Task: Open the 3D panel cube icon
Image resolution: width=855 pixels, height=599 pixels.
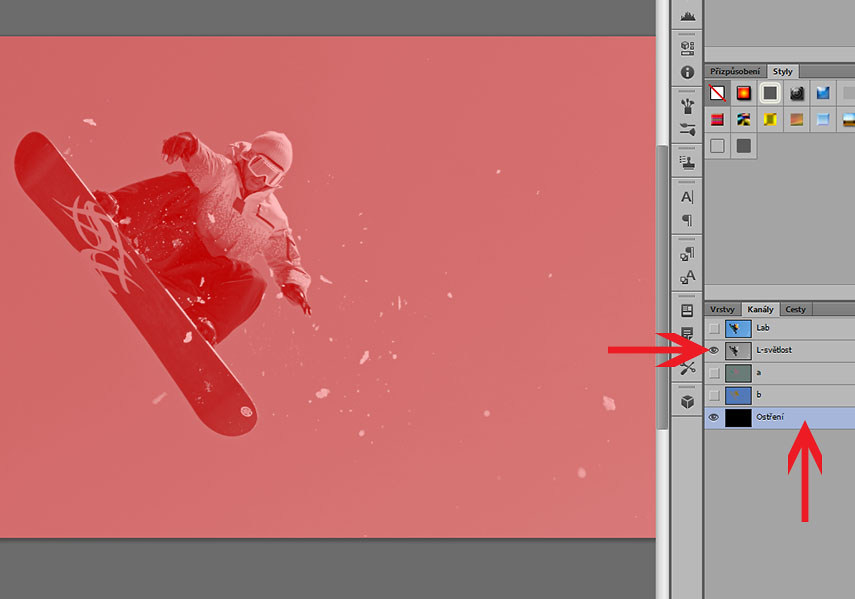Action: click(x=687, y=402)
